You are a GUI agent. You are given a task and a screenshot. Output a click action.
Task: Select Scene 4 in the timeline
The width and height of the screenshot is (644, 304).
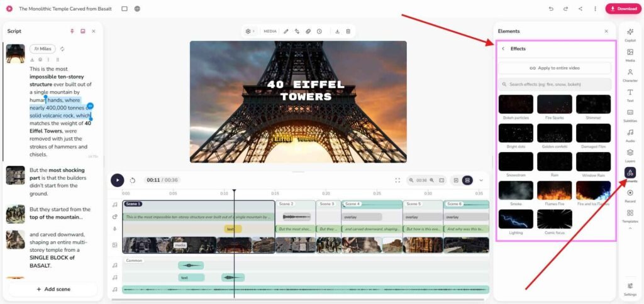[x=352, y=204]
